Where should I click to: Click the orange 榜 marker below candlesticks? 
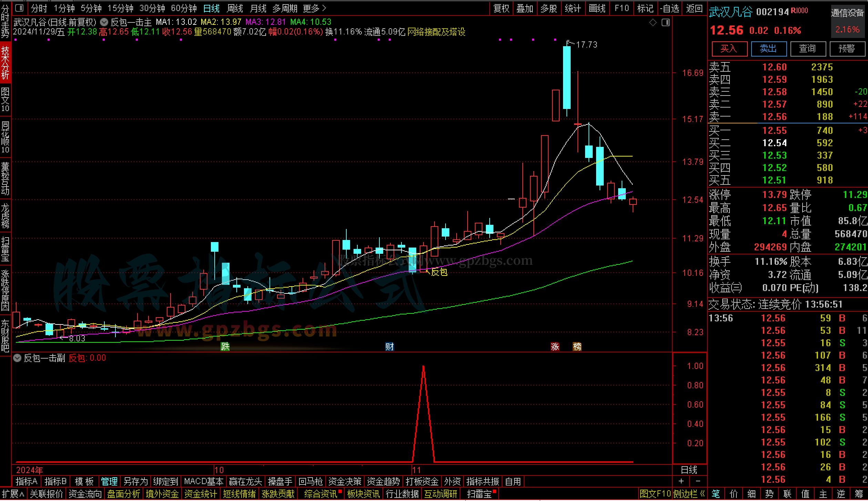pyautogui.click(x=577, y=346)
